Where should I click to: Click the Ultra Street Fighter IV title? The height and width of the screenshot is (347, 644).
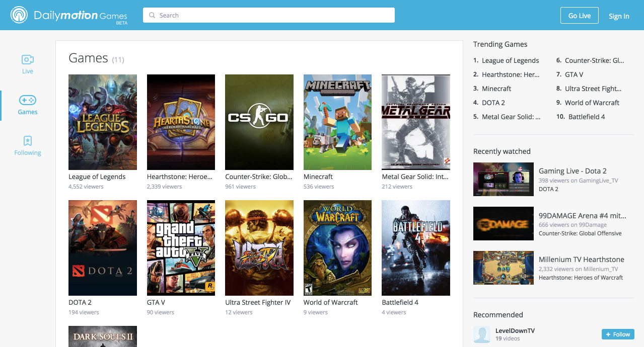coord(258,302)
